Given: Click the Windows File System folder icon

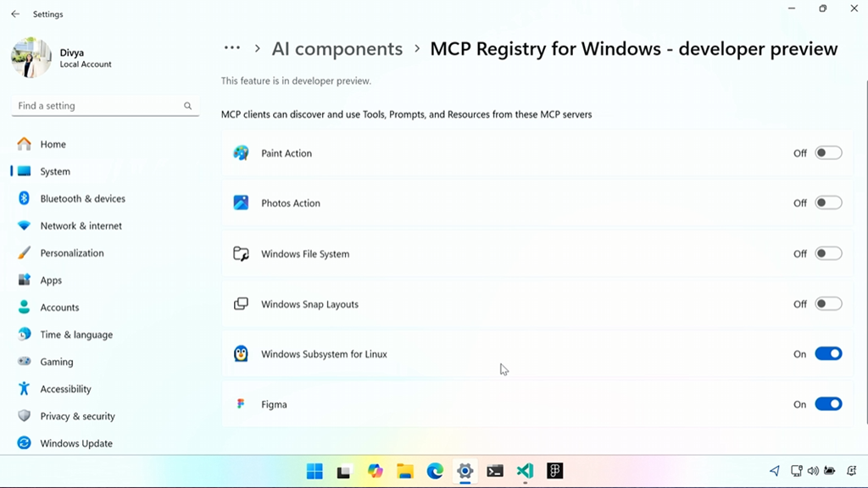Looking at the screenshot, I should point(241,253).
